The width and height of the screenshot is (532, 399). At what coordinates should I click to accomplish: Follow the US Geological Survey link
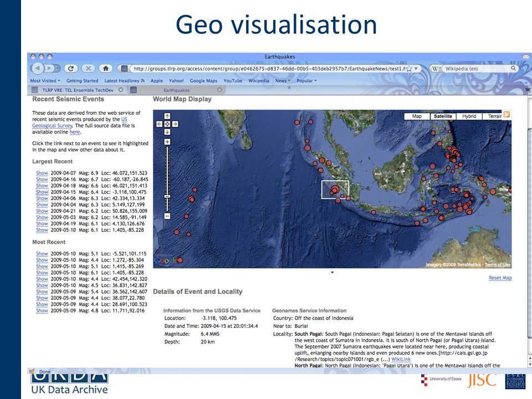[80, 122]
